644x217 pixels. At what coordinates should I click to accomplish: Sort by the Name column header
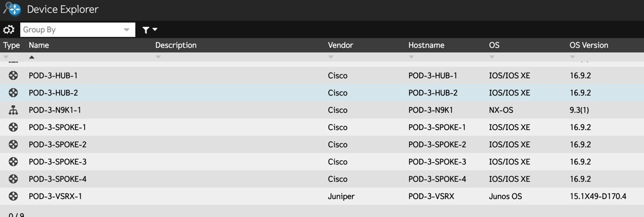click(x=39, y=45)
